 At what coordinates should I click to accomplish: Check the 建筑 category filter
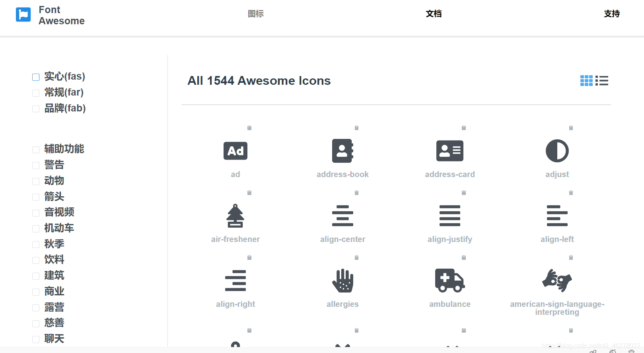click(x=36, y=276)
